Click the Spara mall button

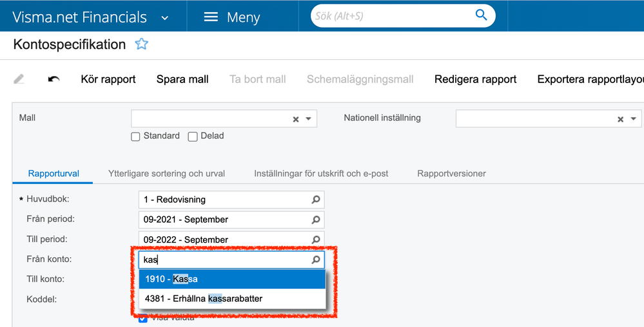click(x=182, y=79)
